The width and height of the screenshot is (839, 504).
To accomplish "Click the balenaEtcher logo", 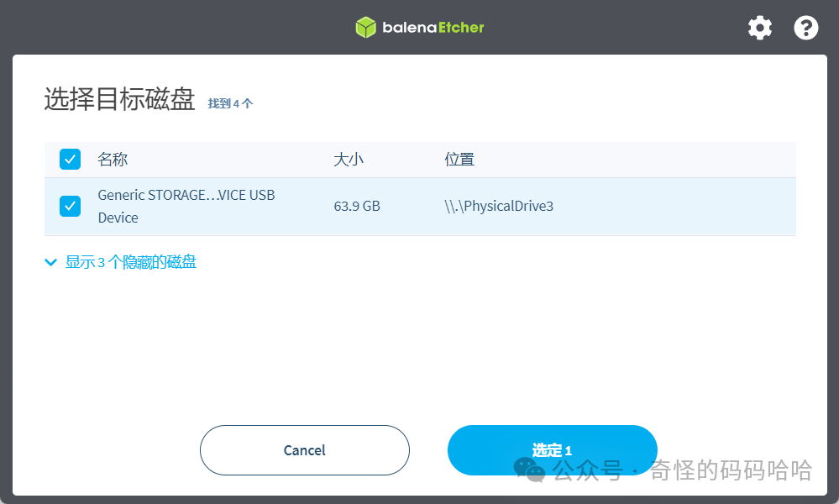I will pyautogui.click(x=419, y=27).
